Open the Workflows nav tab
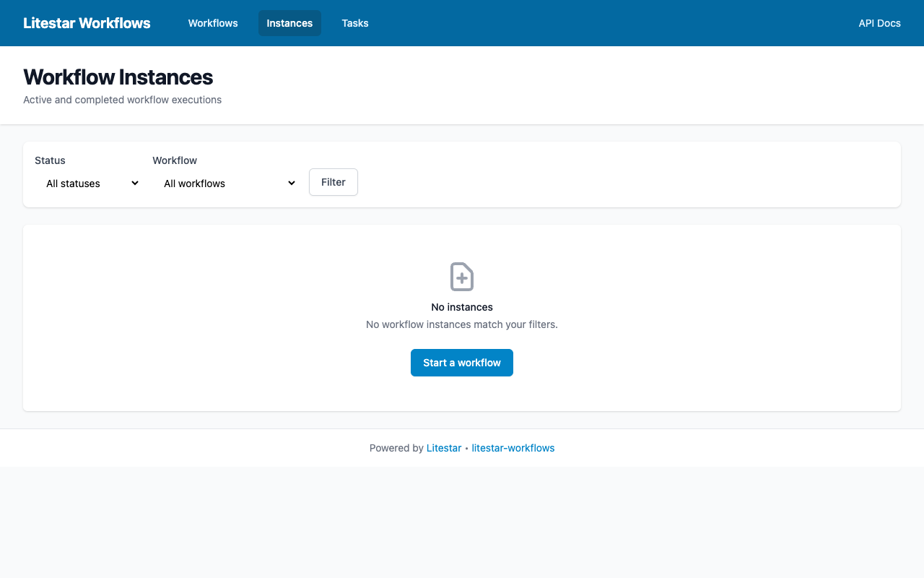This screenshot has width=924, height=578. pyautogui.click(x=213, y=23)
